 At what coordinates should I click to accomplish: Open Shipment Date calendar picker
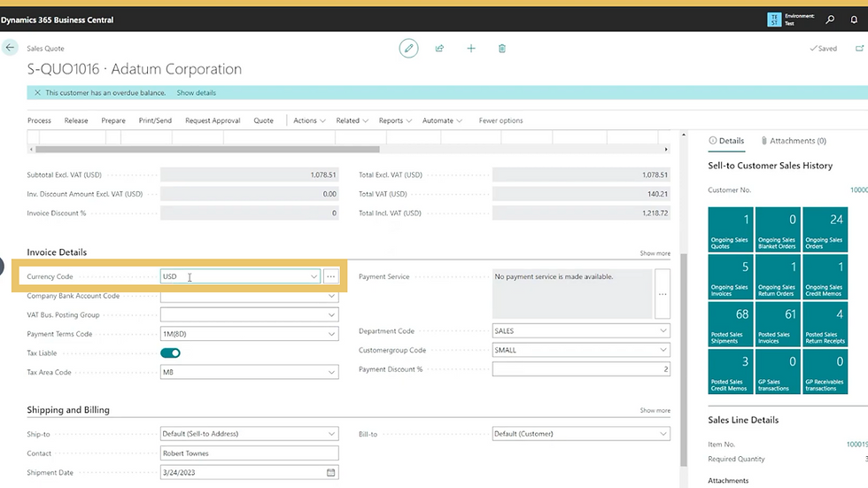[x=330, y=473]
